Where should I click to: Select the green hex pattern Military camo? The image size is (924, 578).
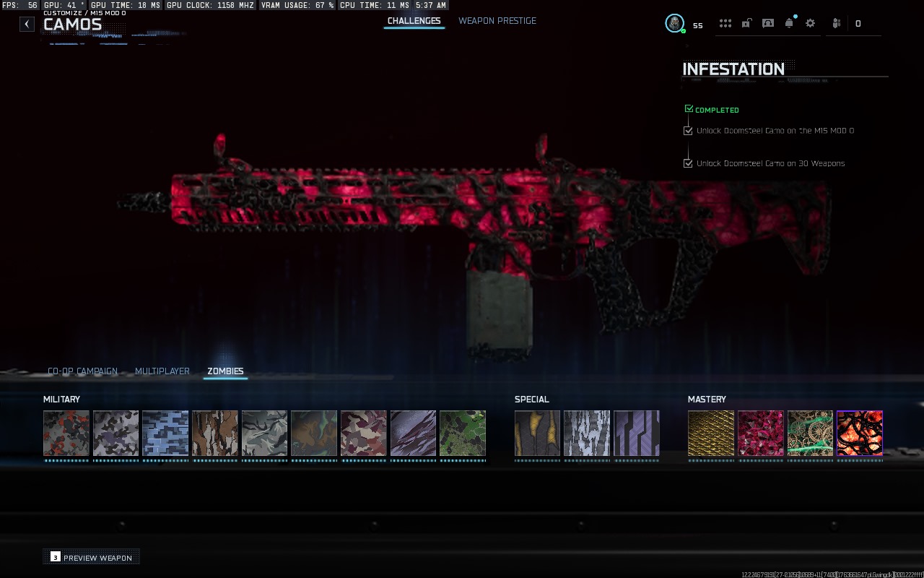pos(463,433)
